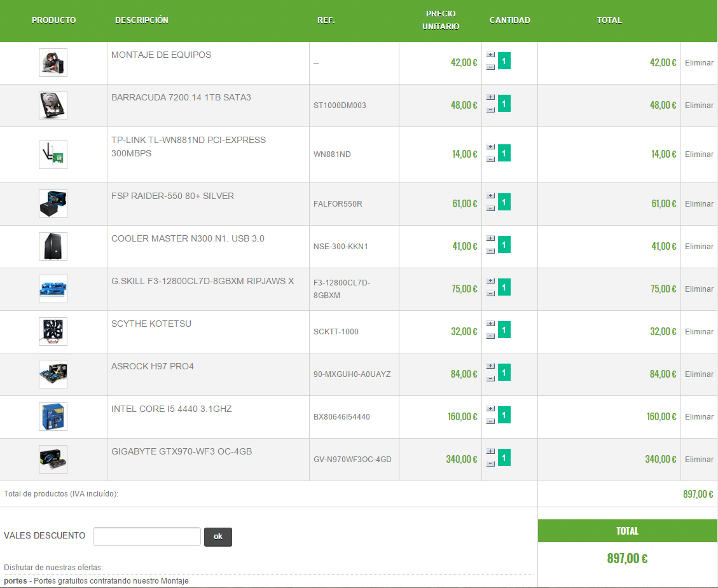
Task: Increase quantity of BARRACUDA 1TB hard drive
Action: coord(490,97)
